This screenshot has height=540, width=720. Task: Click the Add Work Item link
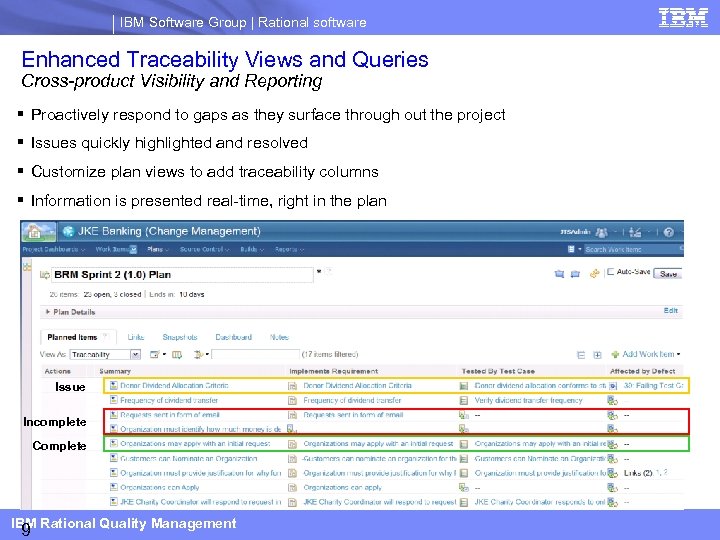point(648,354)
